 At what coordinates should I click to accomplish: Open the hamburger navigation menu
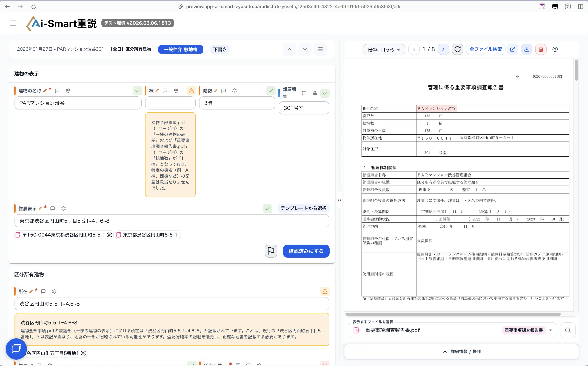click(13, 23)
